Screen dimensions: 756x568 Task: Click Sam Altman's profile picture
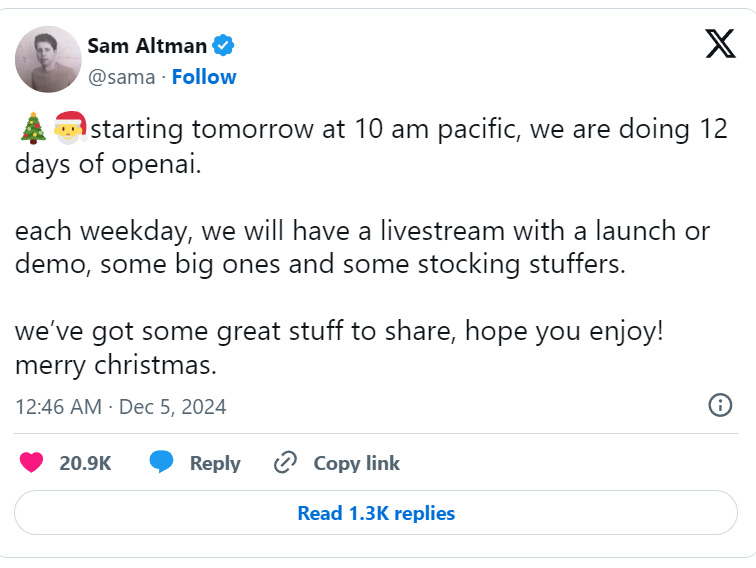tap(47, 60)
